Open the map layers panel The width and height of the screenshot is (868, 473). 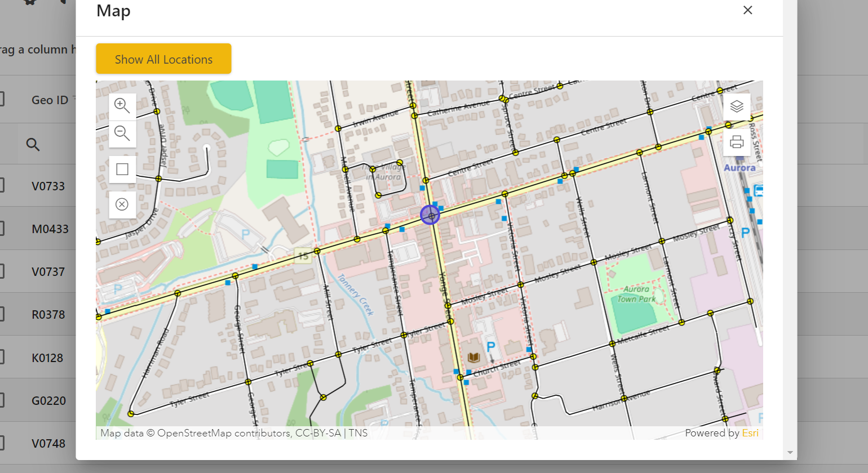tap(737, 106)
